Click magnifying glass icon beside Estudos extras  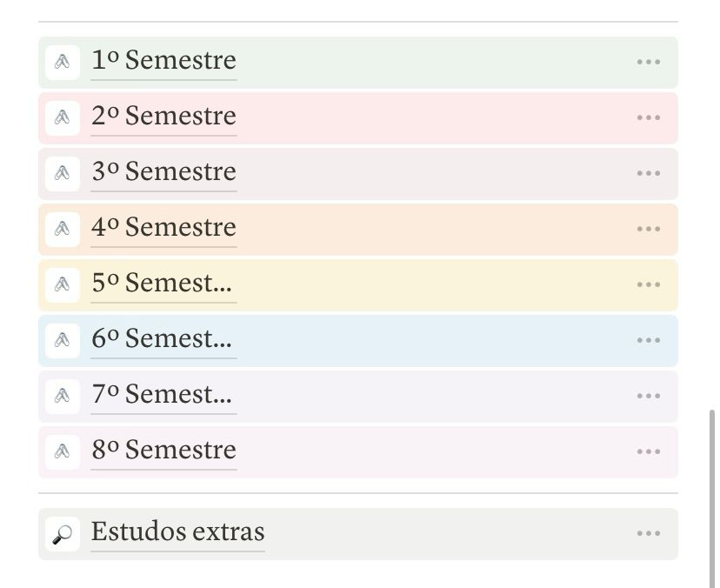[63, 534]
